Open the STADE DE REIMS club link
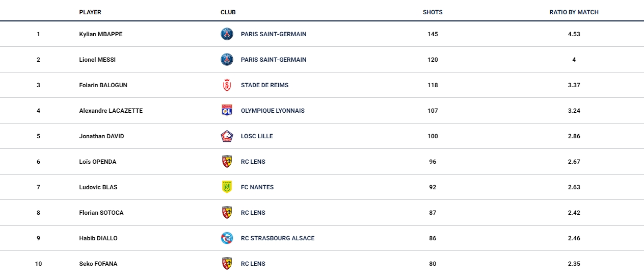This screenshot has height=275, width=644. click(x=264, y=85)
